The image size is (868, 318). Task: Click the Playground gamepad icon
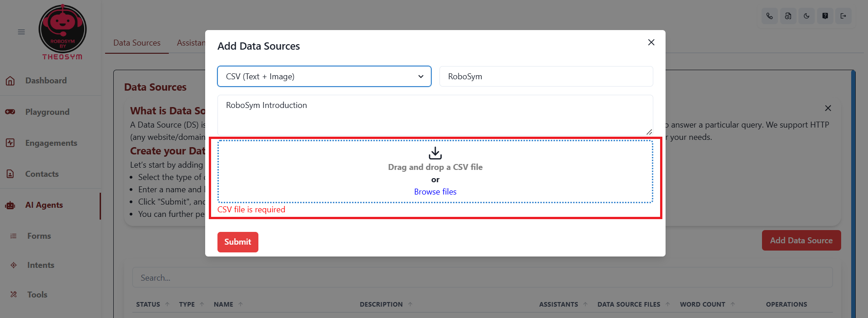(x=10, y=112)
